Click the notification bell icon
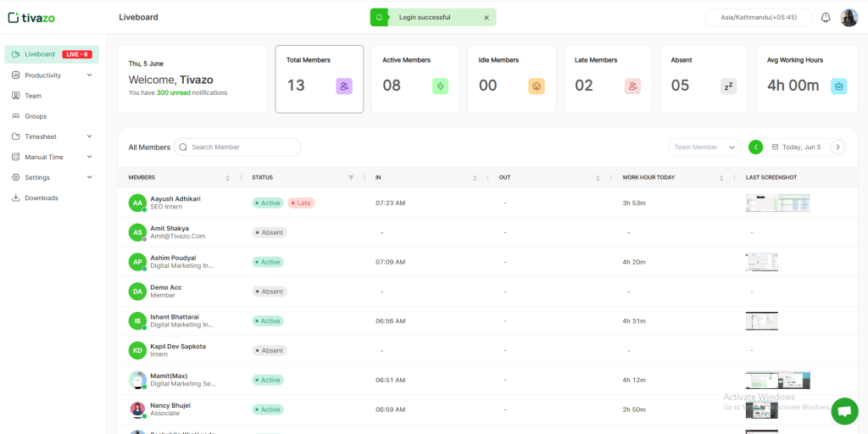The width and height of the screenshot is (868, 434). coord(826,18)
